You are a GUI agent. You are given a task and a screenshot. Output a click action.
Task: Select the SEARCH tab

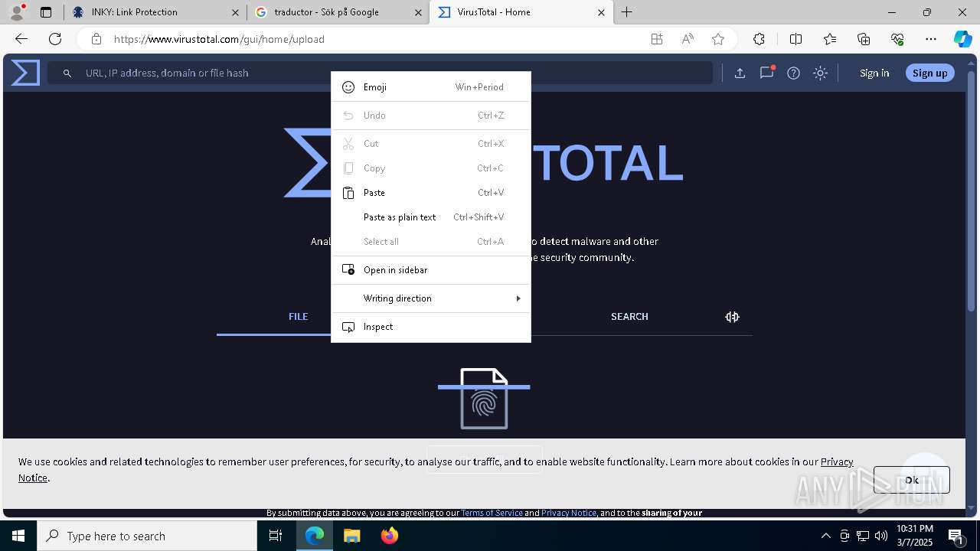coord(629,317)
